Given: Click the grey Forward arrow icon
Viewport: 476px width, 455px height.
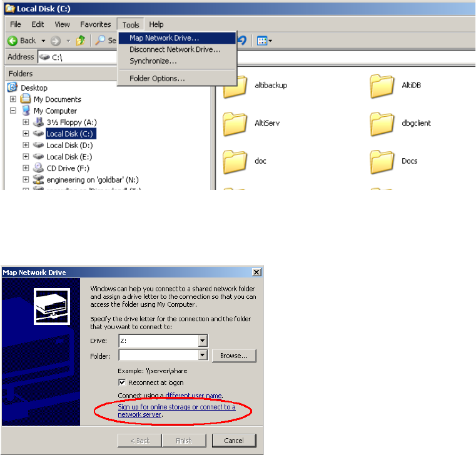Looking at the screenshot, I should click(56, 41).
